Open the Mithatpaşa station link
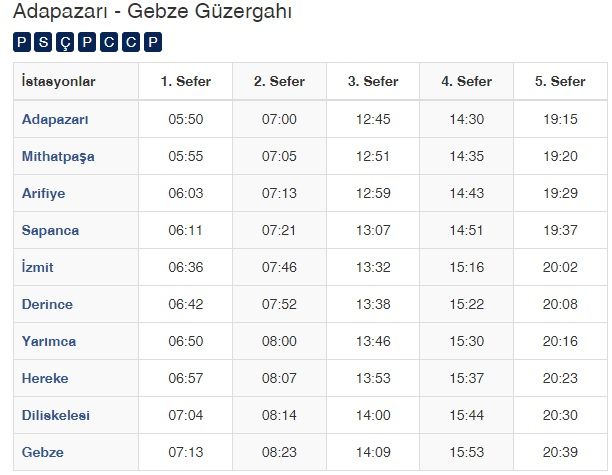 pyautogui.click(x=58, y=156)
